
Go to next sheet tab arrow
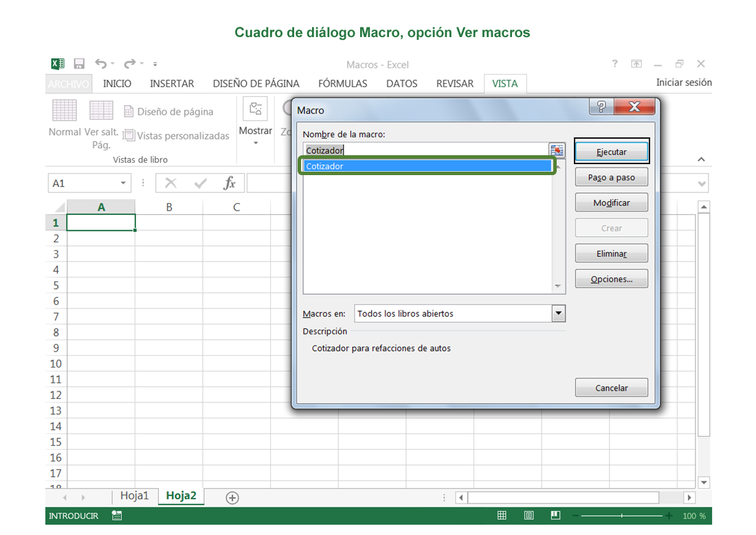tap(83, 497)
